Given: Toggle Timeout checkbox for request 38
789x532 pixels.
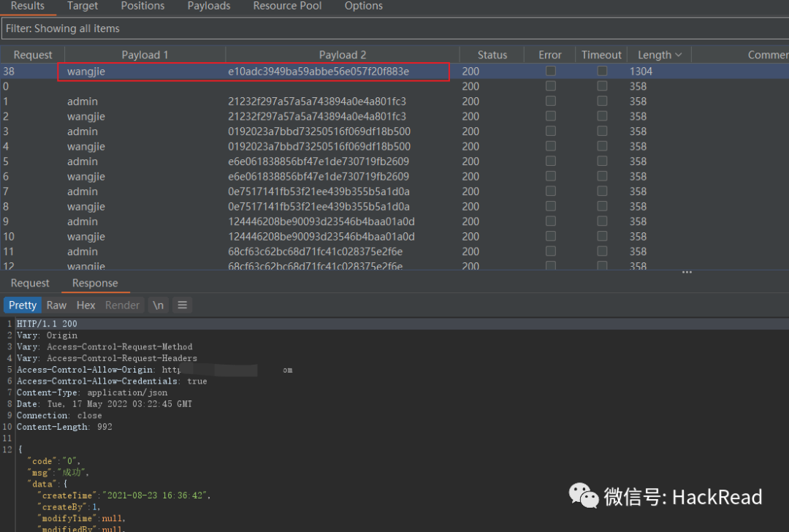Looking at the screenshot, I should click(601, 71).
